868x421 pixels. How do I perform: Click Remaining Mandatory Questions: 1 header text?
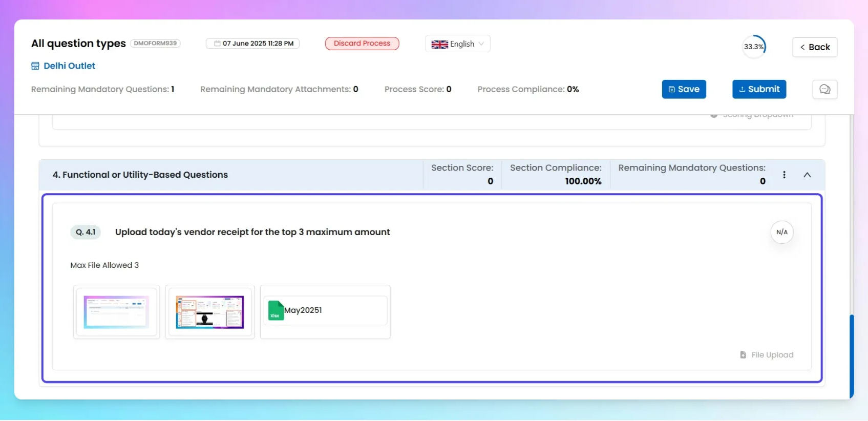pyautogui.click(x=102, y=89)
